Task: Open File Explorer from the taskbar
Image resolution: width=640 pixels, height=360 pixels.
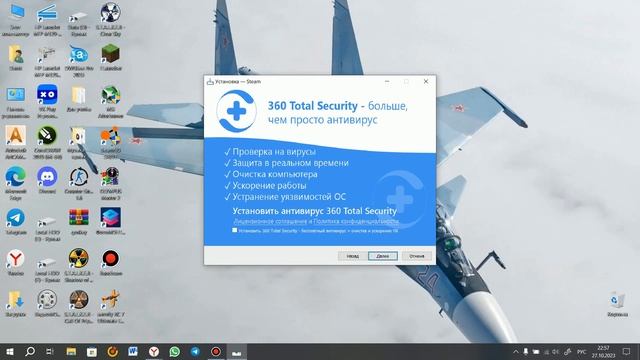Action: (71, 351)
